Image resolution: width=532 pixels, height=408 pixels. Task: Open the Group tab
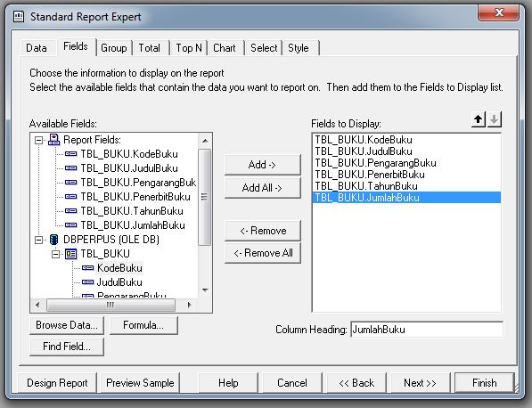click(114, 48)
